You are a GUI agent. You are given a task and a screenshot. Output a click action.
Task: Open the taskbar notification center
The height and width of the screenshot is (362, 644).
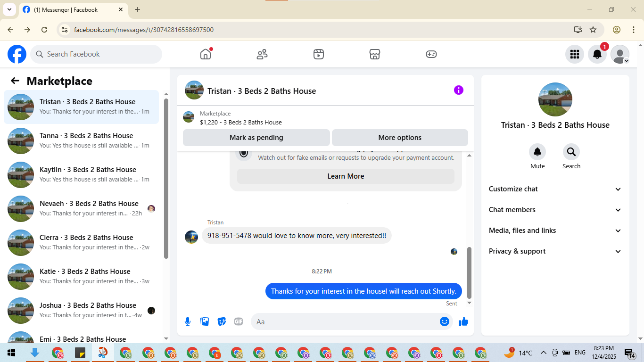(630, 353)
